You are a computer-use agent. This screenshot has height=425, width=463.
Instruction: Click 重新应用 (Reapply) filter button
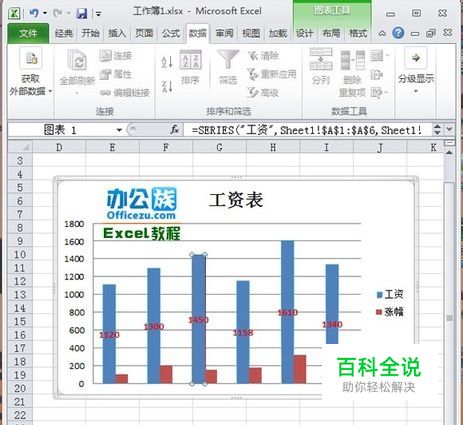coord(272,74)
